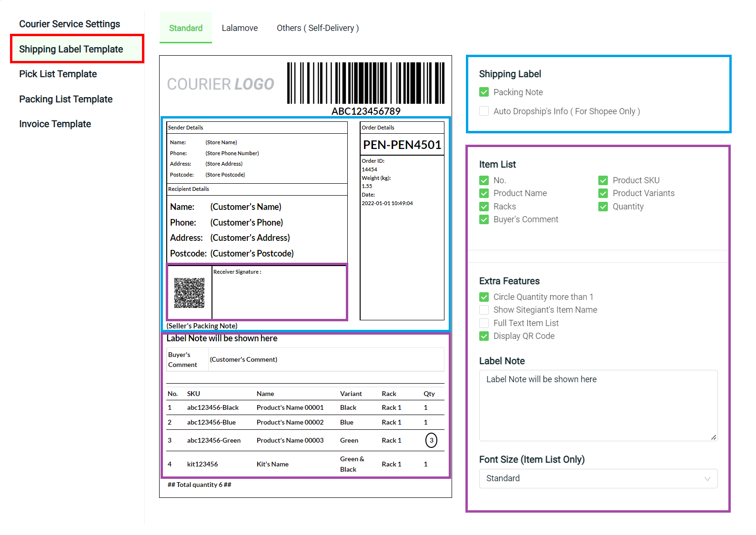The image size is (756, 535).
Task: Switch to the Lalamove tab
Action: (240, 28)
